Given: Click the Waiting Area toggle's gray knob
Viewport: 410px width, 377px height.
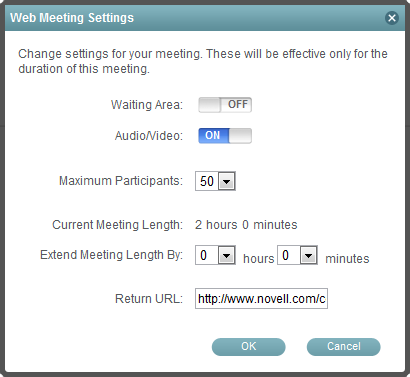Looking at the screenshot, I should point(209,105).
